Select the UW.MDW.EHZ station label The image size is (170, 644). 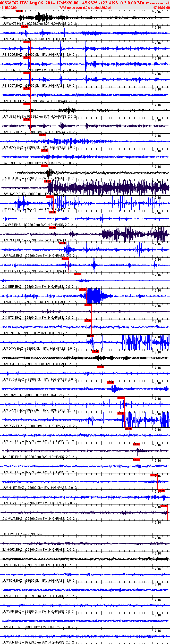(x=13, y=147)
